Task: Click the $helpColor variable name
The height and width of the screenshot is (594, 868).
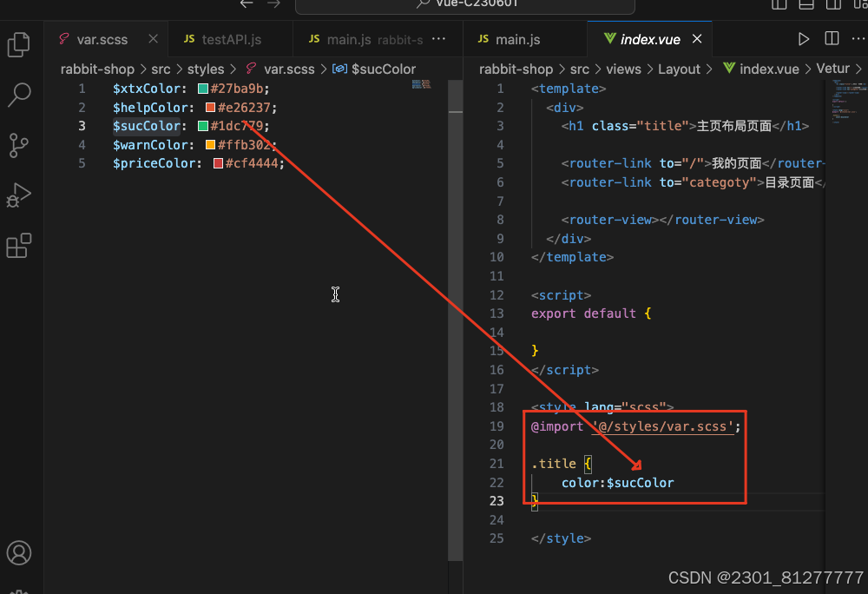Action: tap(150, 108)
